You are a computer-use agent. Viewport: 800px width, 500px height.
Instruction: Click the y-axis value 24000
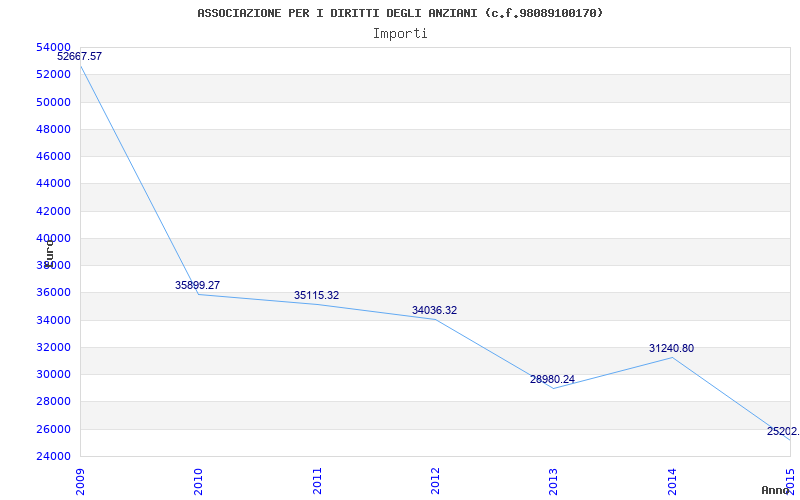[x=54, y=457]
